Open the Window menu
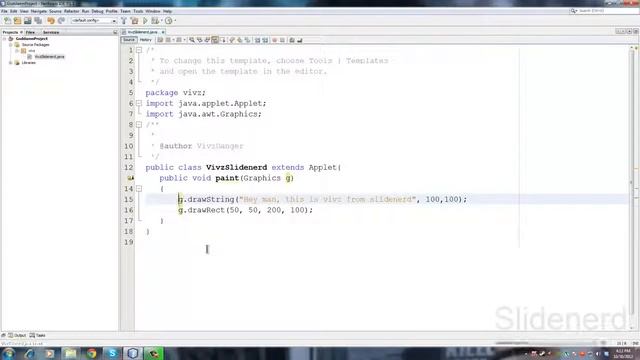 pos(153,11)
